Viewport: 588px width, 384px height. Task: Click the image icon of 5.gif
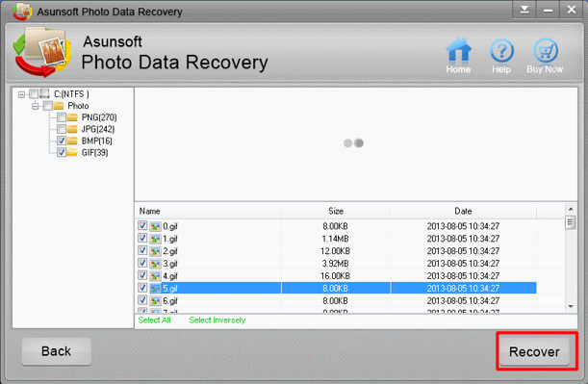[155, 289]
